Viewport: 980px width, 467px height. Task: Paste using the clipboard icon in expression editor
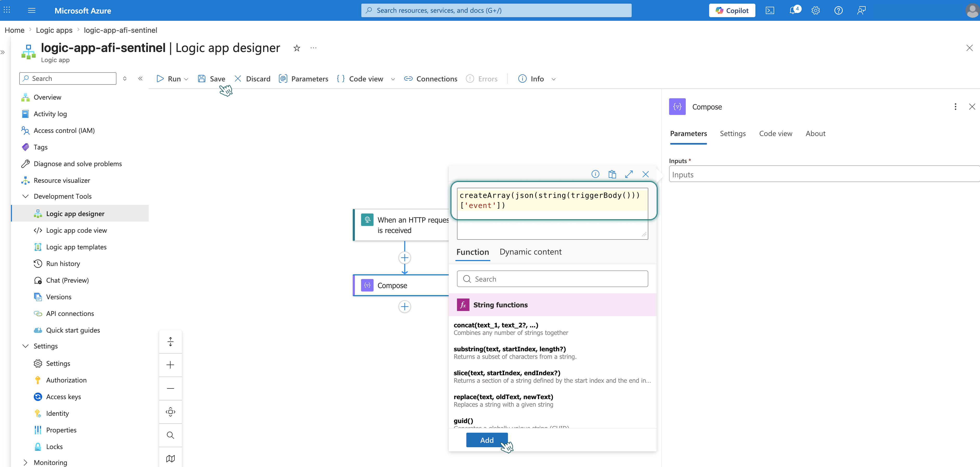[612, 174]
